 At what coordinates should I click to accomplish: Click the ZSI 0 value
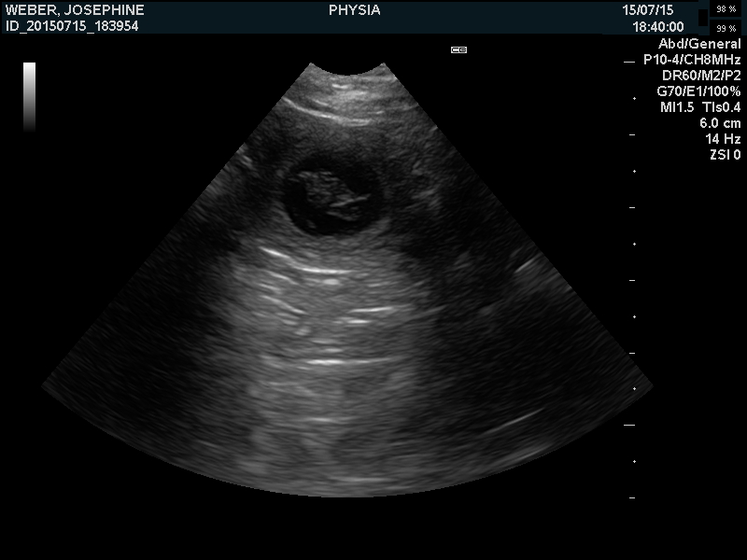(726, 154)
